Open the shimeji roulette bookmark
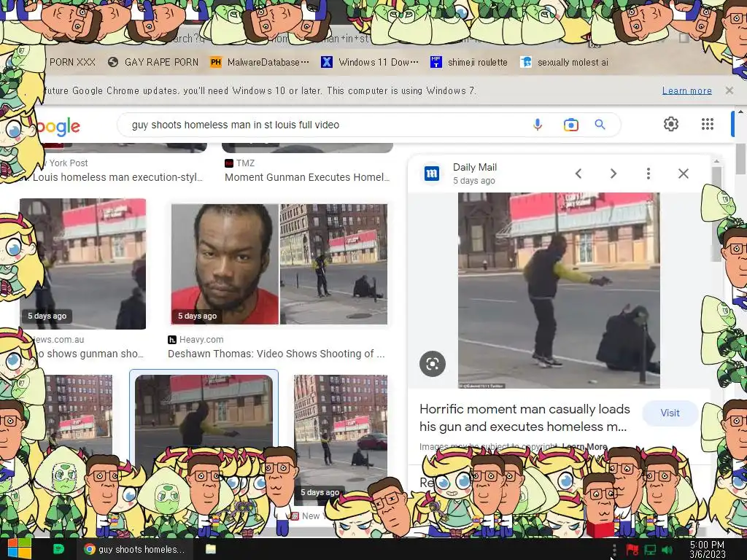 pyautogui.click(x=469, y=62)
